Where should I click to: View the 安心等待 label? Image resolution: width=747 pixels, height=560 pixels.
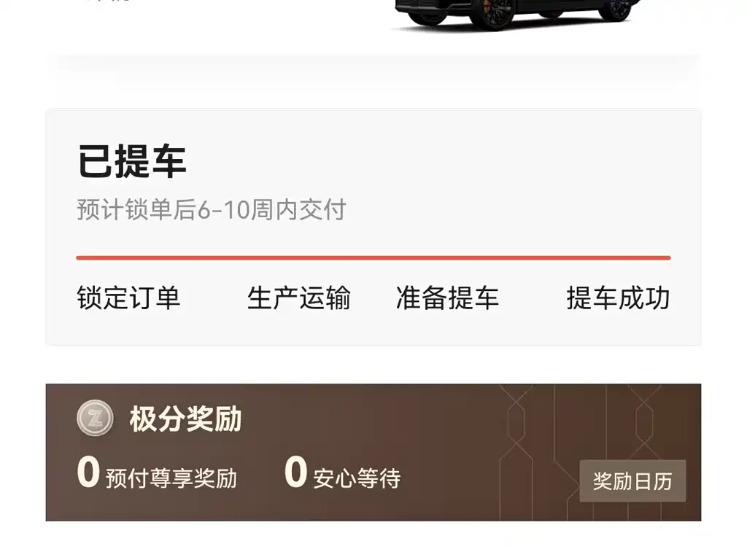357,478
